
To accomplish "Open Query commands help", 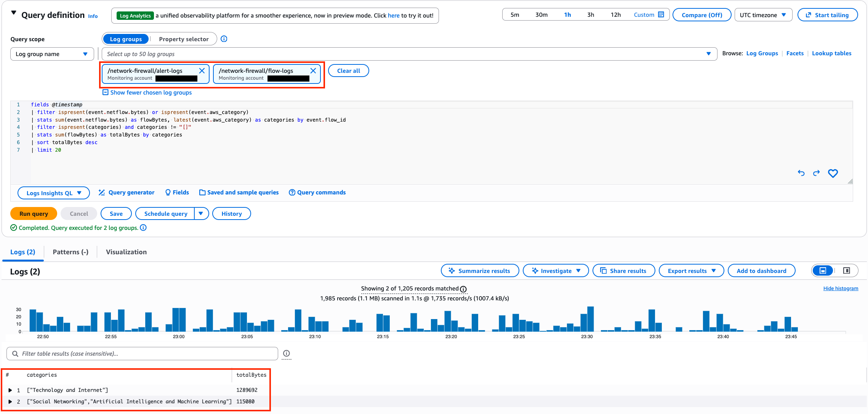I will coord(317,193).
